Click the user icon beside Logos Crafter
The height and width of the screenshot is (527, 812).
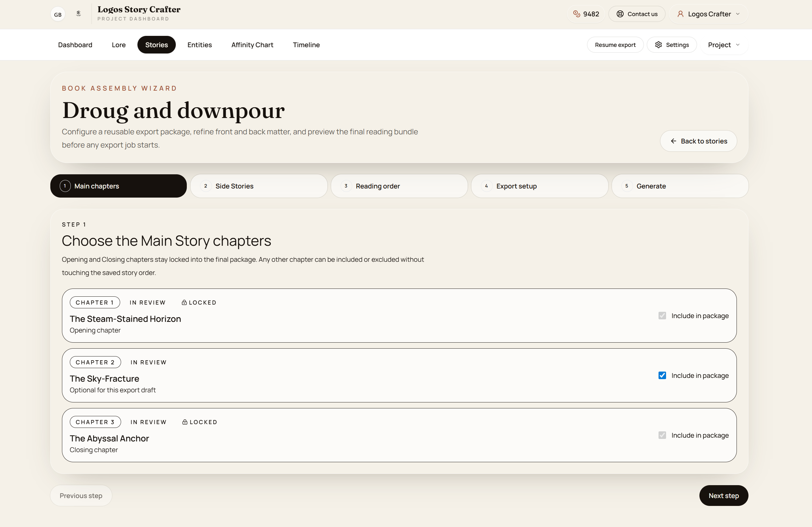click(x=680, y=14)
